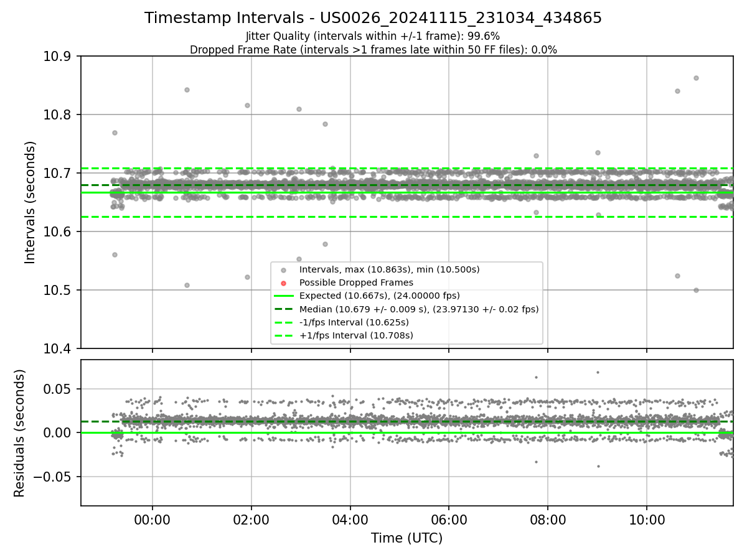The image size is (747, 560).
Task: Select legend entry '+1/fps Interval (10.708s)'
Action: [x=356, y=335]
